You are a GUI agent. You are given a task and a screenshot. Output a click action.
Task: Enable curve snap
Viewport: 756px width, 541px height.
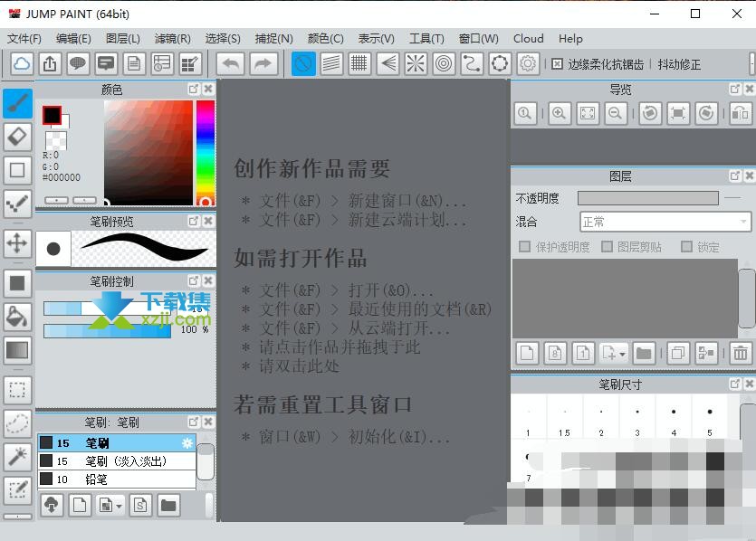click(x=472, y=63)
